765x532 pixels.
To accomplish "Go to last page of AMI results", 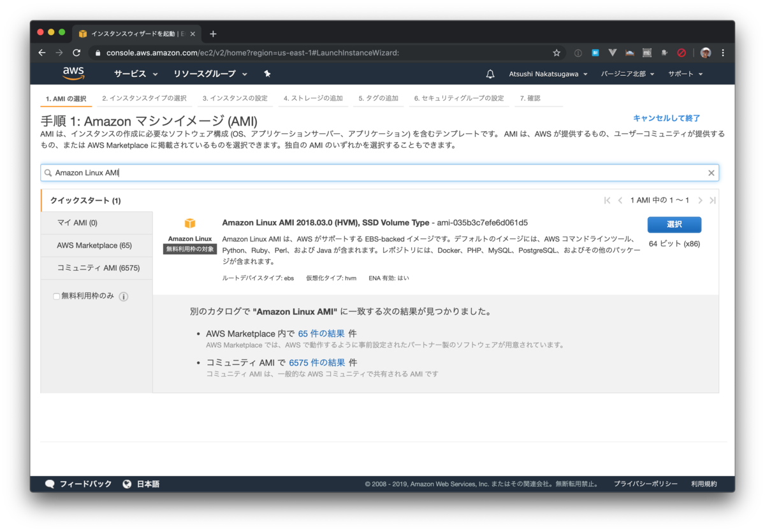I will click(x=713, y=200).
